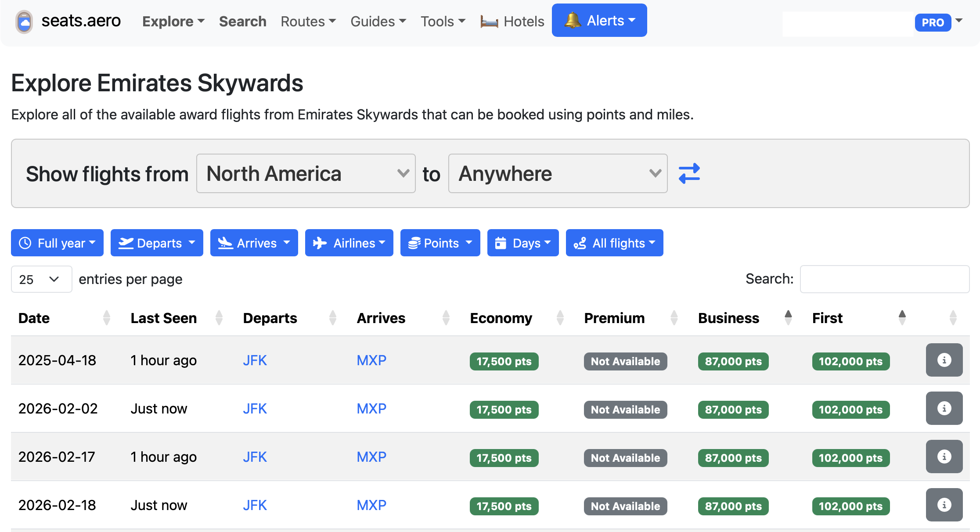Sort table by Premium column
This screenshot has height=532, width=980.
[674, 318]
